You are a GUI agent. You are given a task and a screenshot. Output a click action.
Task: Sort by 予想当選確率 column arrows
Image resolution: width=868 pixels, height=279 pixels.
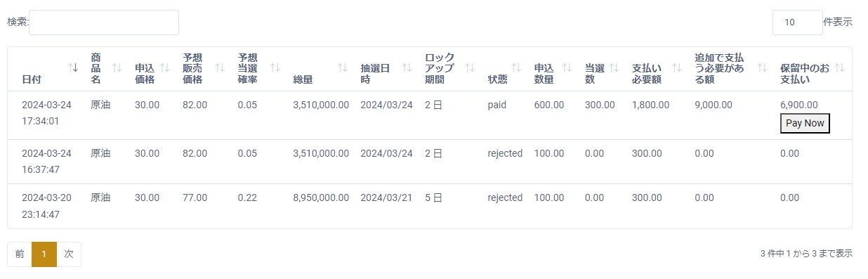pyautogui.click(x=275, y=67)
